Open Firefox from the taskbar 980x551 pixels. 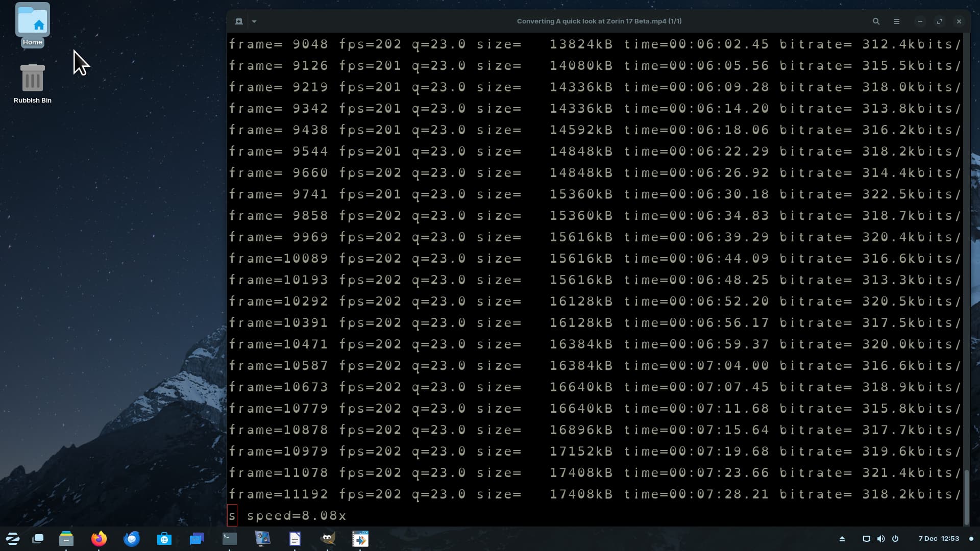tap(99, 539)
